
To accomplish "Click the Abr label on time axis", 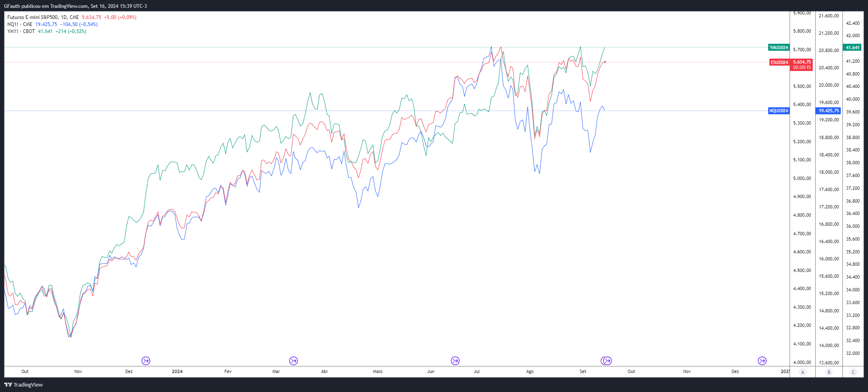I will [325, 371].
